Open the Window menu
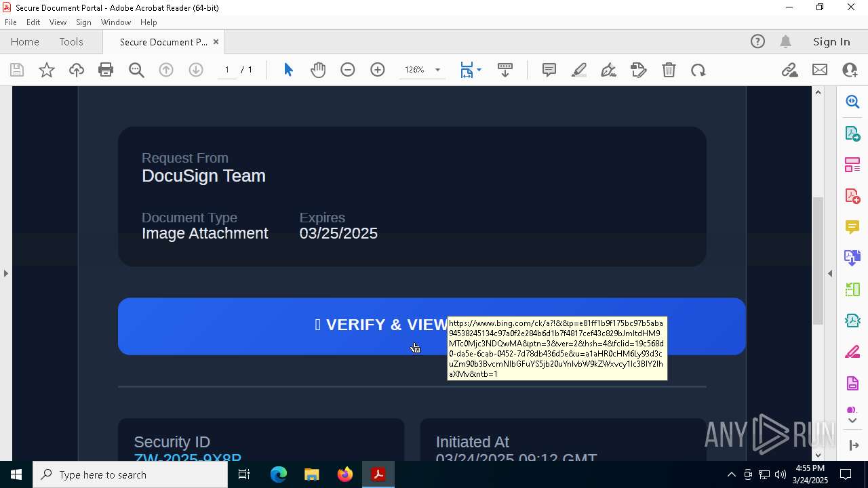Image resolution: width=868 pixels, height=488 pixels. 116,22
